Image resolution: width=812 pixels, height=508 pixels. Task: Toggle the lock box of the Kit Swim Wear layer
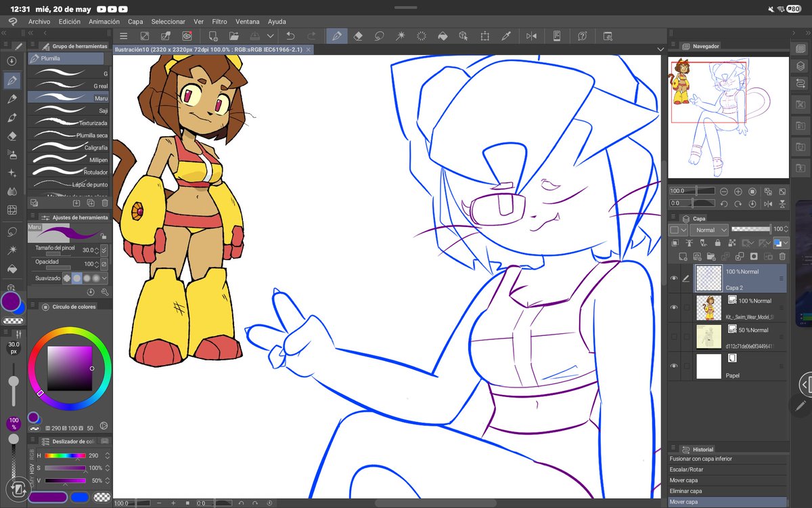[x=687, y=308]
